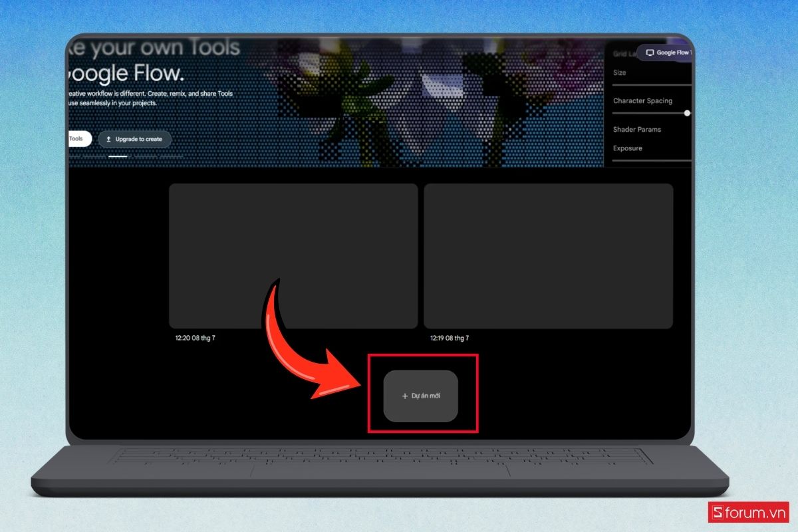Viewport: 798px width, 532px height.
Task: Create a new project with Dự án mới
Action: pos(421,396)
